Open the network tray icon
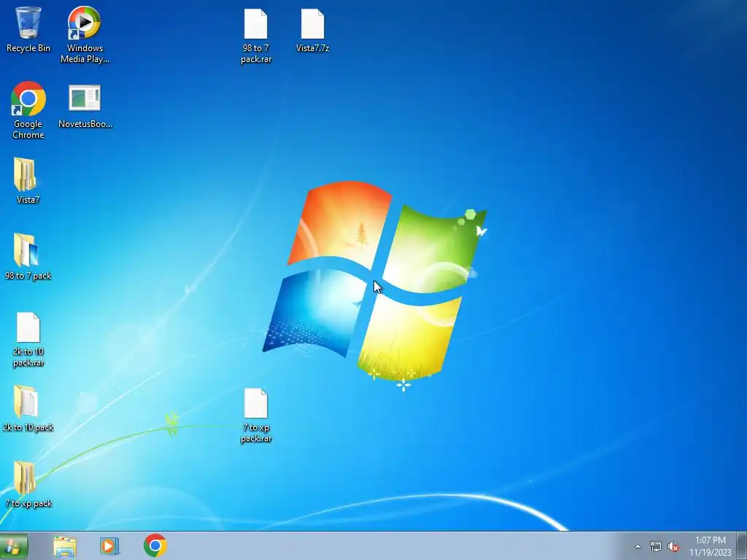This screenshot has height=560, width=747. point(656,547)
